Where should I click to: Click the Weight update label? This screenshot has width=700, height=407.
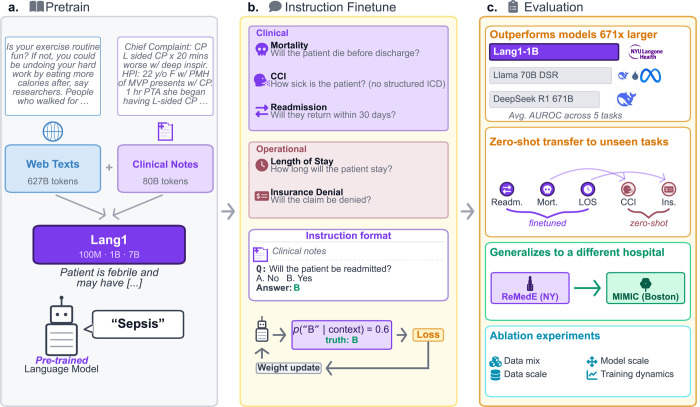click(x=288, y=368)
